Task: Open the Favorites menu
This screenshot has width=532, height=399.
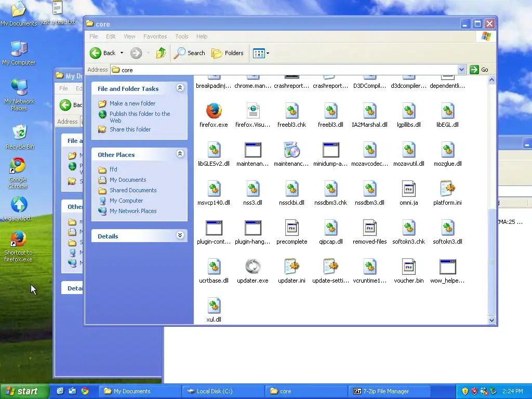Action: click(155, 36)
